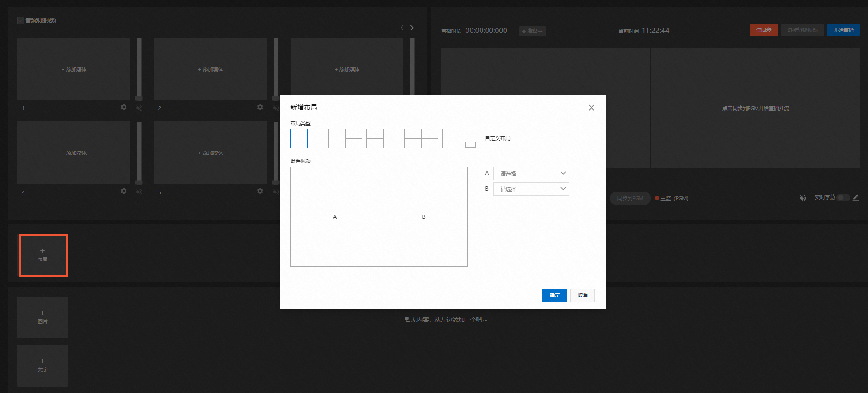The height and width of the screenshot is (393, 868).
Task: Click the add 图片 image tile
Action: coord(42,317)
